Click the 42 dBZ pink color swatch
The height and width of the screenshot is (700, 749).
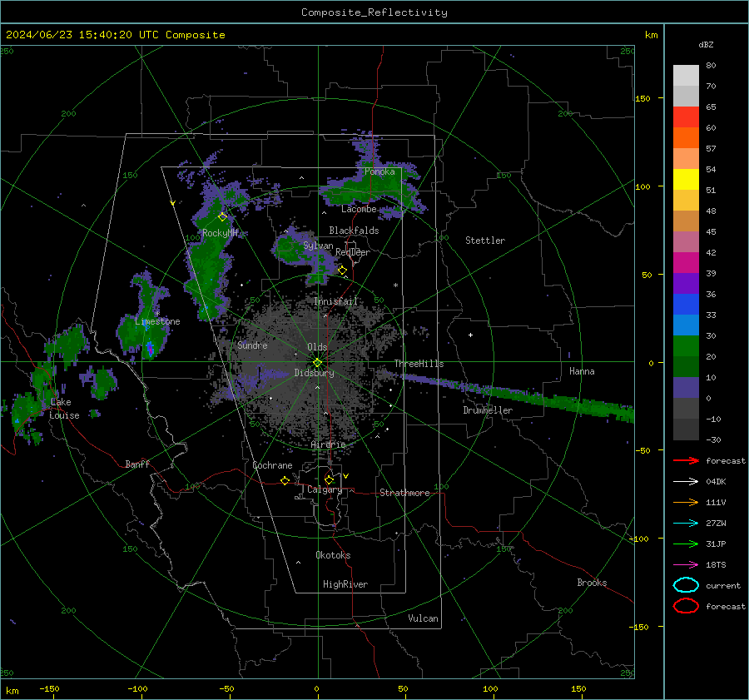[x=686, y=241]
